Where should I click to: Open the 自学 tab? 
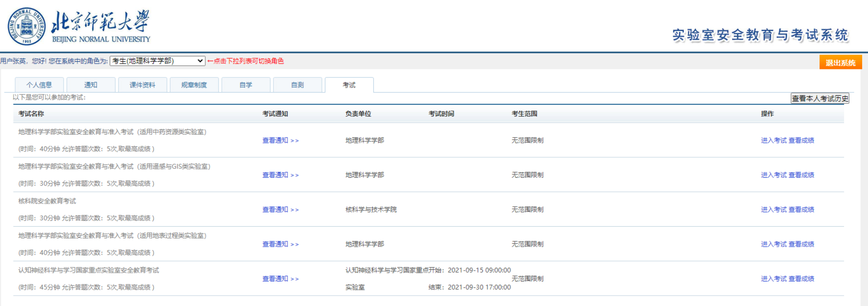pyautogui.click(x=246, y=85)
